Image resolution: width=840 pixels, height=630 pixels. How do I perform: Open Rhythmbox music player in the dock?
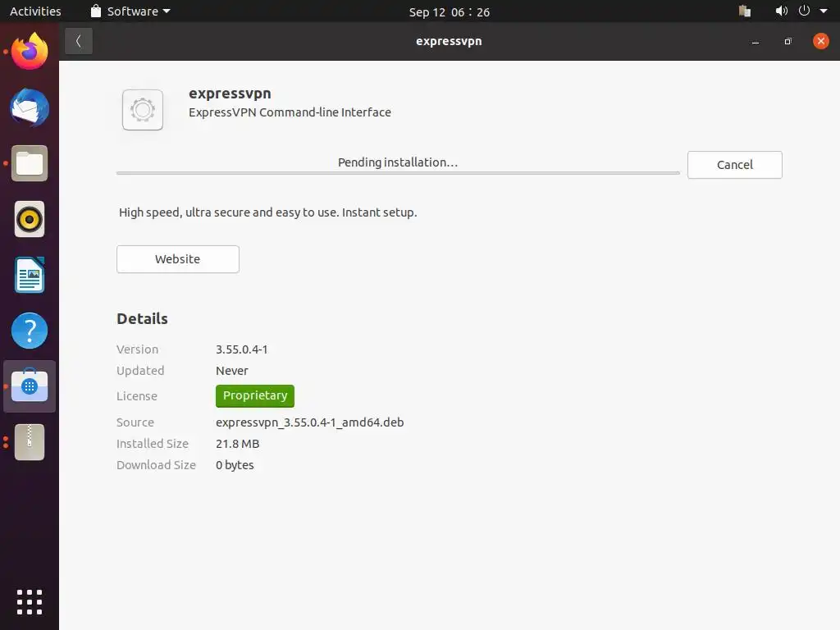(30, 219)
